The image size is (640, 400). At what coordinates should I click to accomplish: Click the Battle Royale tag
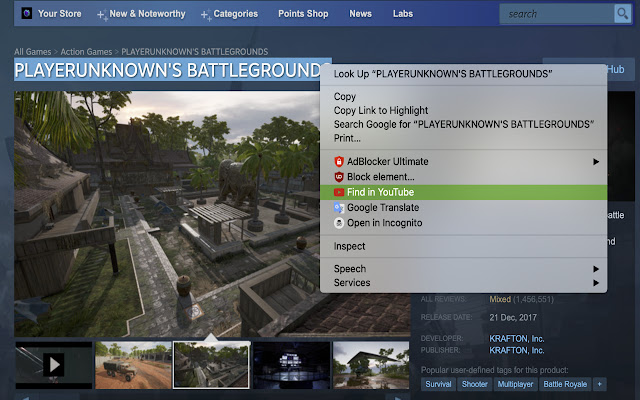click(x=565, y=384)
